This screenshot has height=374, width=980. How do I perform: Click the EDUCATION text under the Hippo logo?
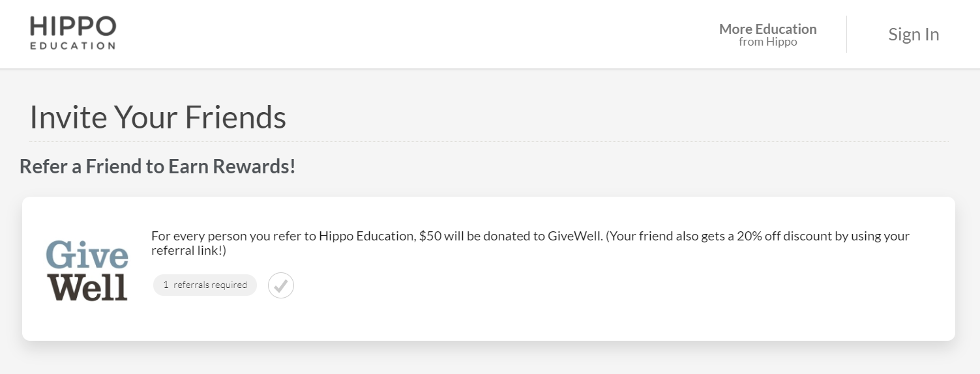(x=73, y=46)
